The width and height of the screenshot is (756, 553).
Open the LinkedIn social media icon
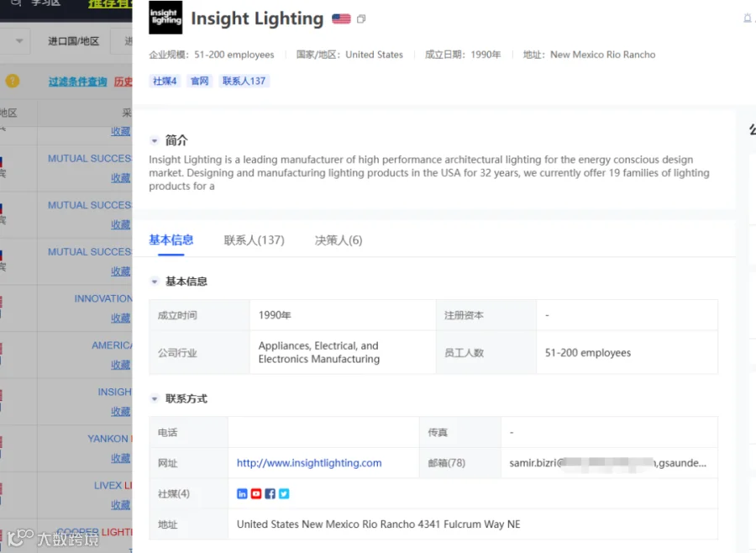[242, 493]
